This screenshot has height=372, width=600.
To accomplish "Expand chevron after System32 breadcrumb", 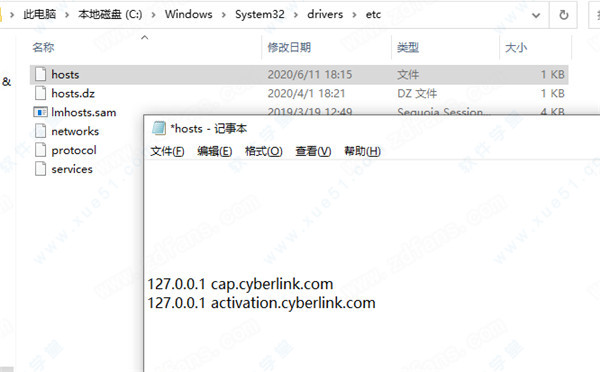I will pyautogui.click(x=296, y=15).
